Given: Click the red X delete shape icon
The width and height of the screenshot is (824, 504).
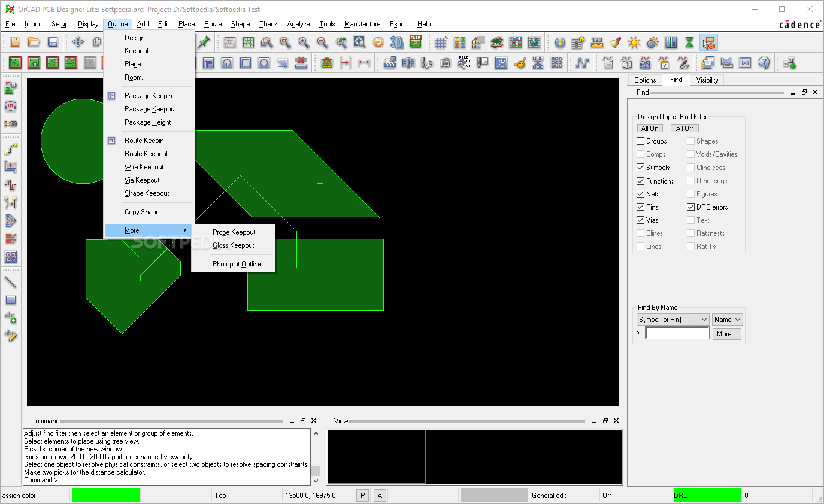Looking at the screenshot, I should [x=301, y=63].
